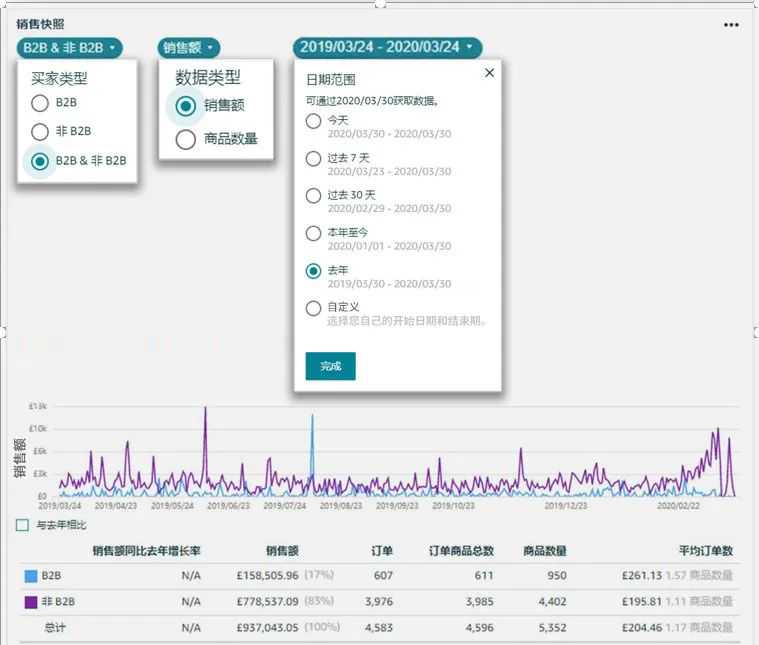This screenshot has width=759, height=645.
Task: Choose the B2B & 非 B2B radio option
Action: [x=40, y=161]
